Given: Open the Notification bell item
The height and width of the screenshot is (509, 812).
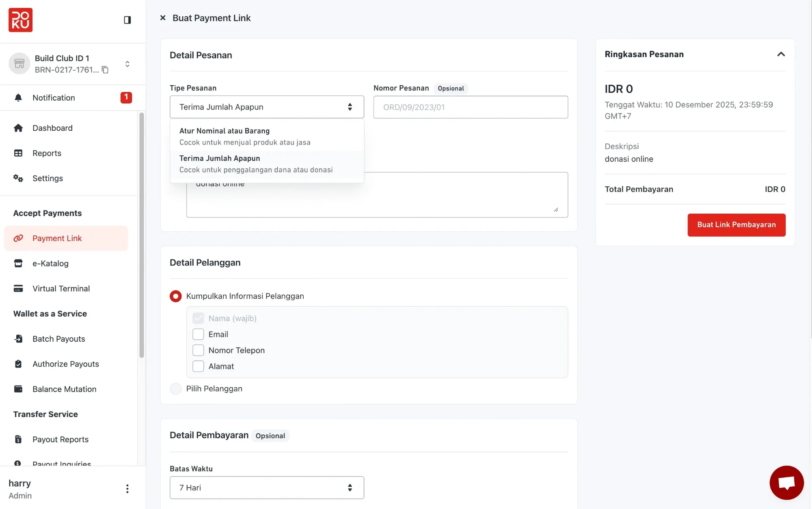Looking at the screenshot, I should pos(54,98).
